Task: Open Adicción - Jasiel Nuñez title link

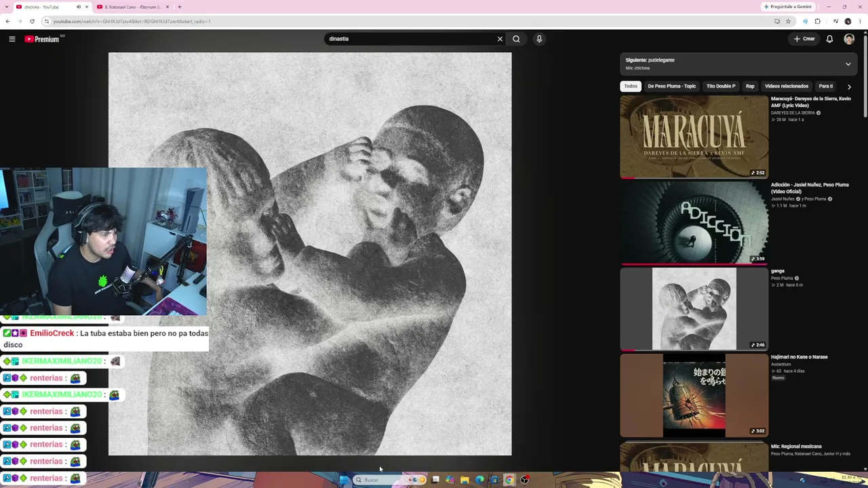Action: (x=810, y=188)
